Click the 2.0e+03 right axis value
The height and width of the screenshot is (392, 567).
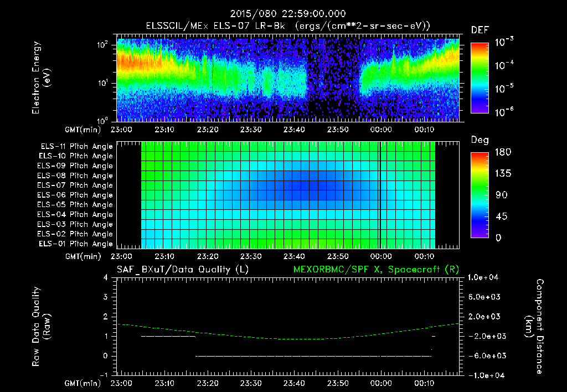coord(485,317)
